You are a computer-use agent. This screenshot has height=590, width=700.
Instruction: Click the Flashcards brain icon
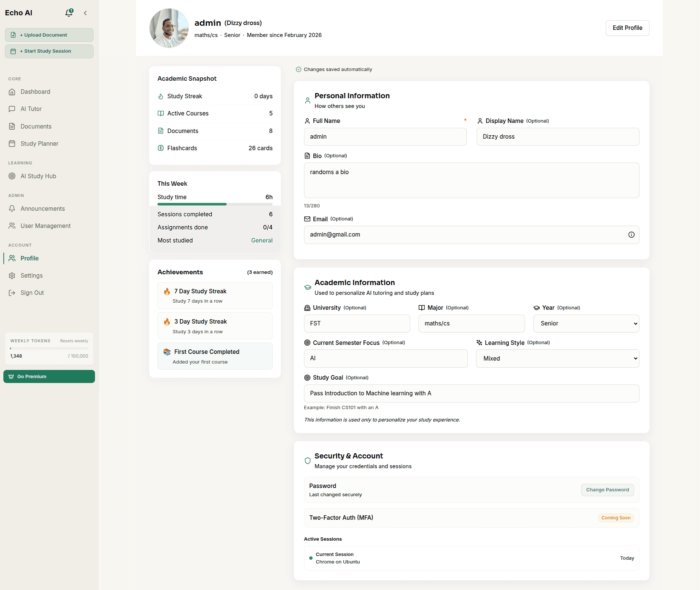(161, 148)
